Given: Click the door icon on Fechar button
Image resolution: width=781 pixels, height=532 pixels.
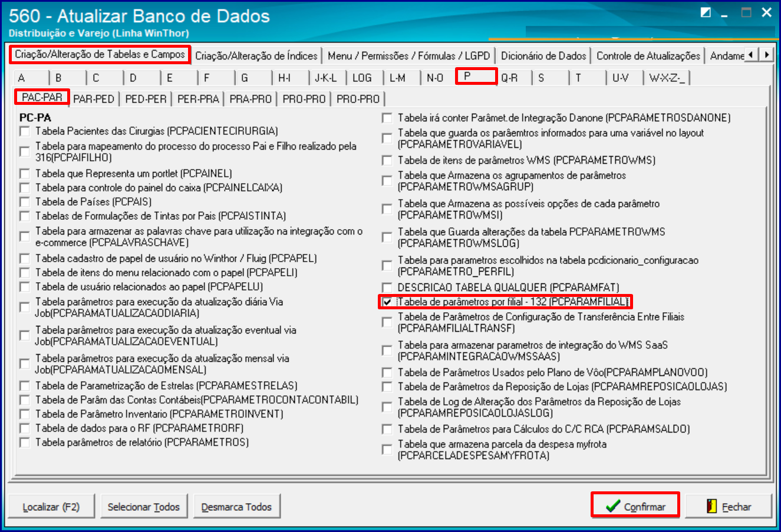Looking at the screenshot, I should point(712,506).
